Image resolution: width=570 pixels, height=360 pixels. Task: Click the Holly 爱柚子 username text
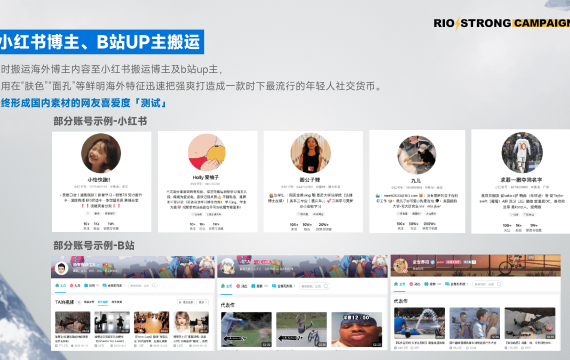coord(206,177)
